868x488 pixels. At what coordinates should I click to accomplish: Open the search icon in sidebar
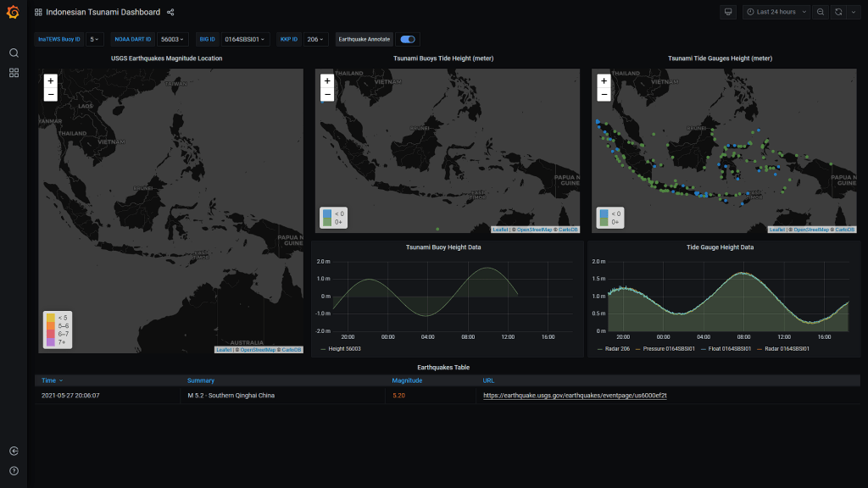point(14,53)
